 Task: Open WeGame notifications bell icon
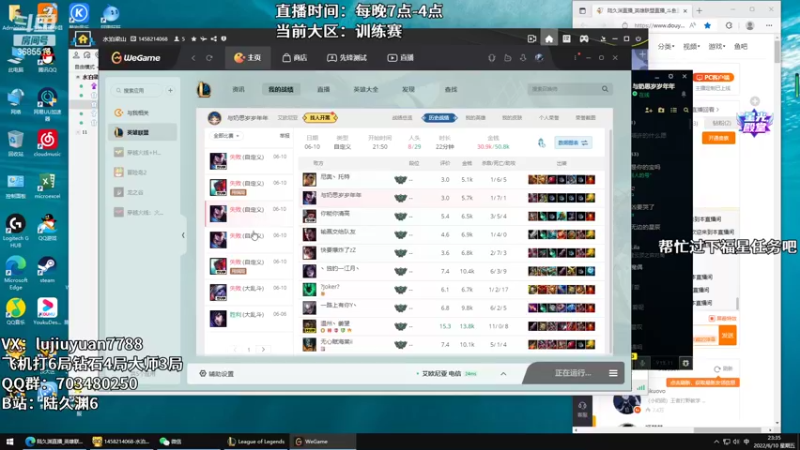point(492,58)
